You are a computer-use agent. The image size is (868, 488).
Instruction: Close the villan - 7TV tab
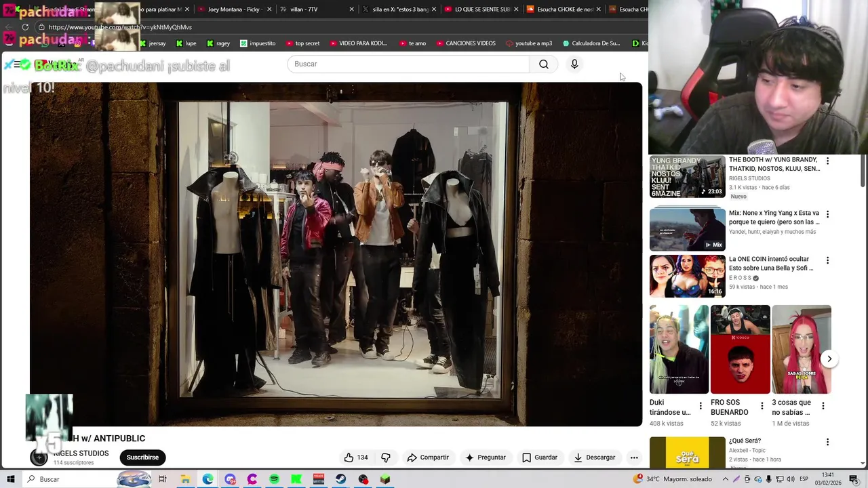(x=351, y=9)
